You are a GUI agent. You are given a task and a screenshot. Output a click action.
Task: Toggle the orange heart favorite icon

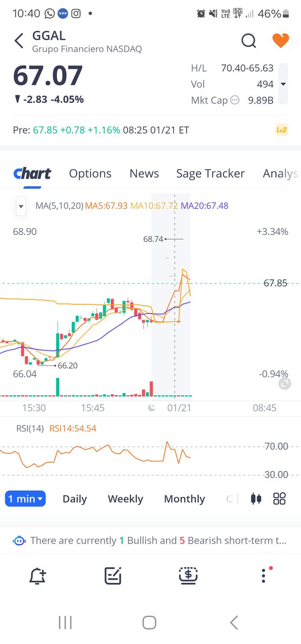[280, 40]
